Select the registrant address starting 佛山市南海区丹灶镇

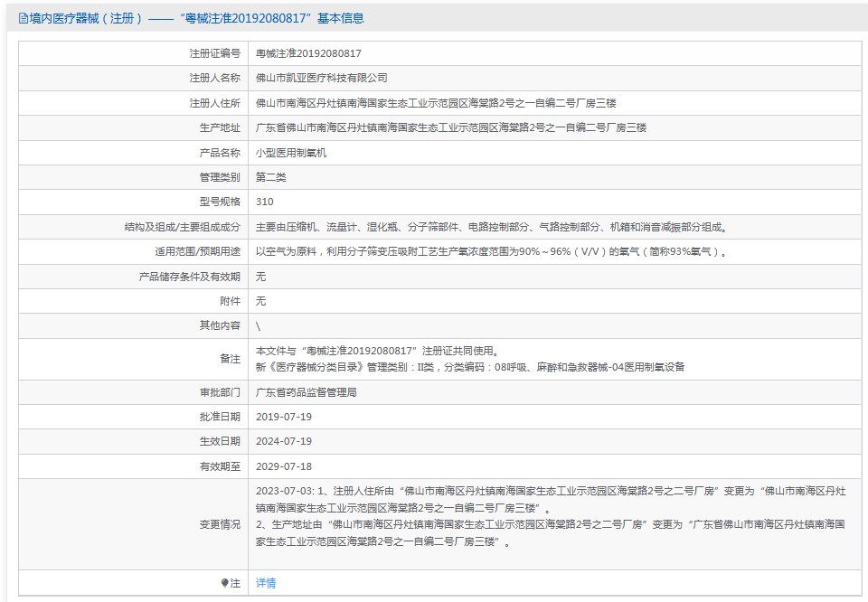436,103
